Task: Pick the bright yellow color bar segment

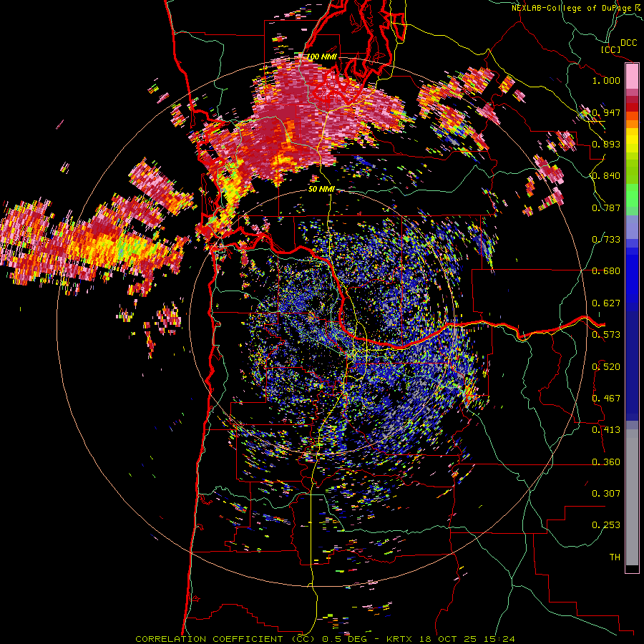Action: point(632,140)
